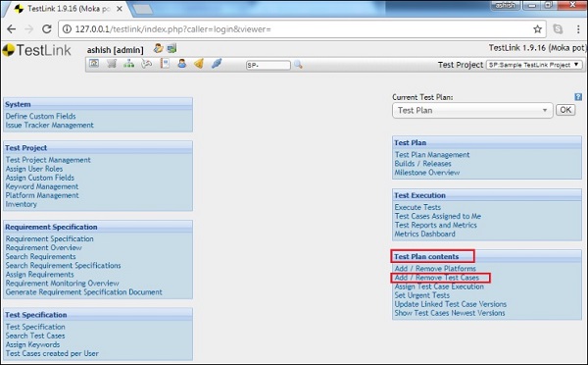Open Requirement Specification link under its section heading
Viewport: 588px width, 365px height.
[50, 238]
